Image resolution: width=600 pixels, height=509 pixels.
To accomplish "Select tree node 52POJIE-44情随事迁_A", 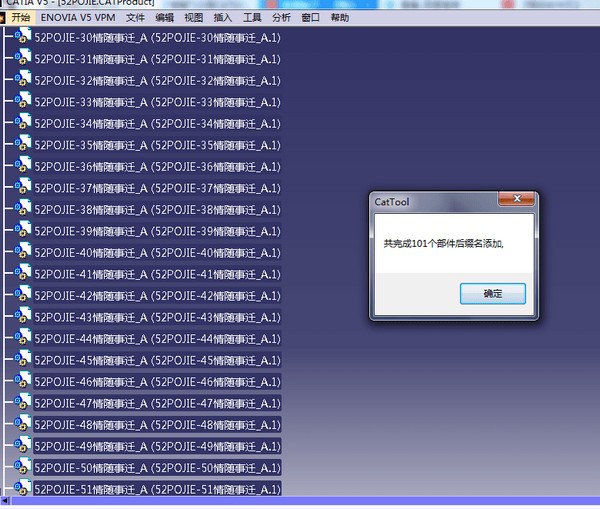I will (x=157, y=338).
